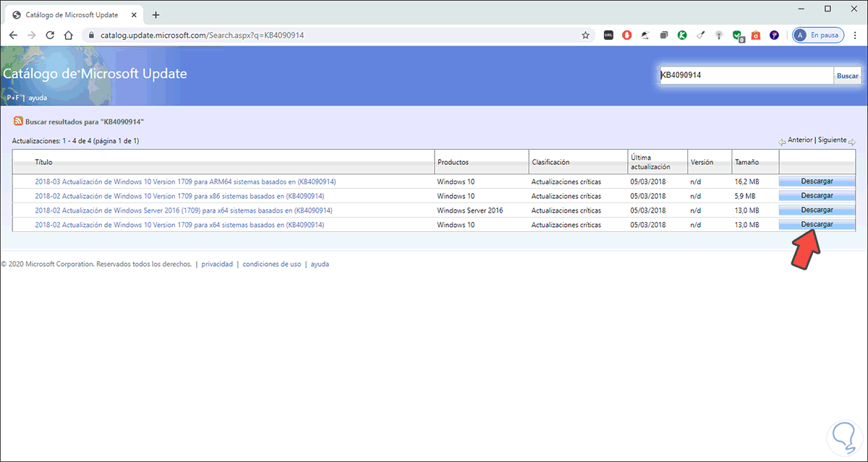This screenshot has height=462, width=868.
Task: Sort results by Tamaño column
Action: tap(747, 162)
